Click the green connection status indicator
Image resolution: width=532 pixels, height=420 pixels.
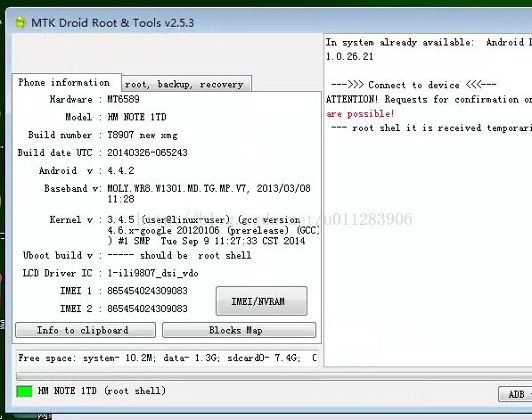click(x=24, y=391)
